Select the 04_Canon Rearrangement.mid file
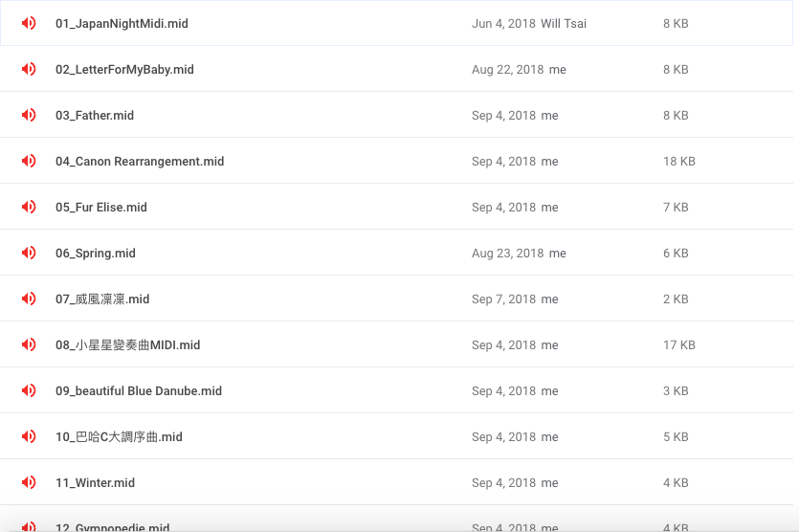Screen dimensions: 799x532 140,161
